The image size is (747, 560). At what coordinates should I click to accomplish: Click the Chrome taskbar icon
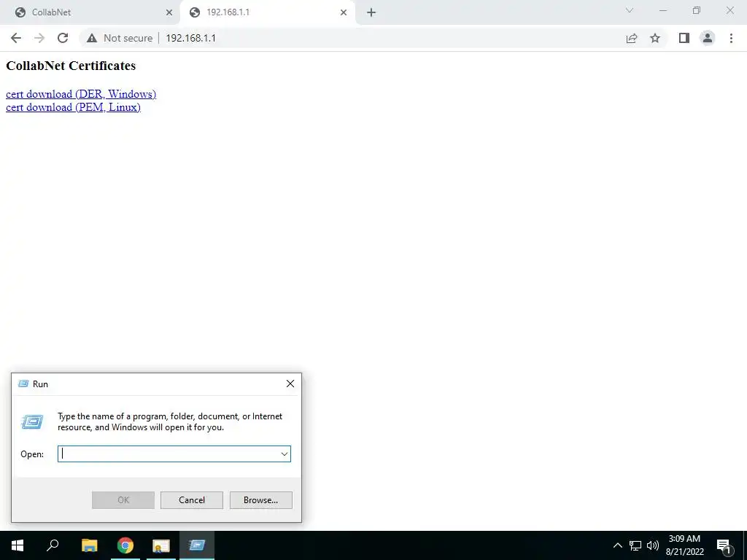[125, 545]
